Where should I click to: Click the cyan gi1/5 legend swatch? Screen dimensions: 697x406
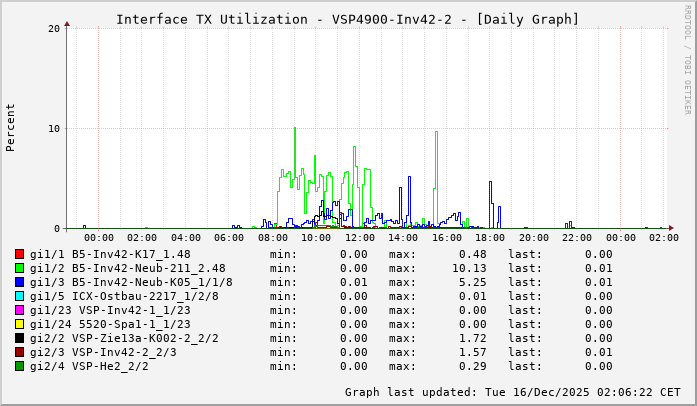(19, 296)
